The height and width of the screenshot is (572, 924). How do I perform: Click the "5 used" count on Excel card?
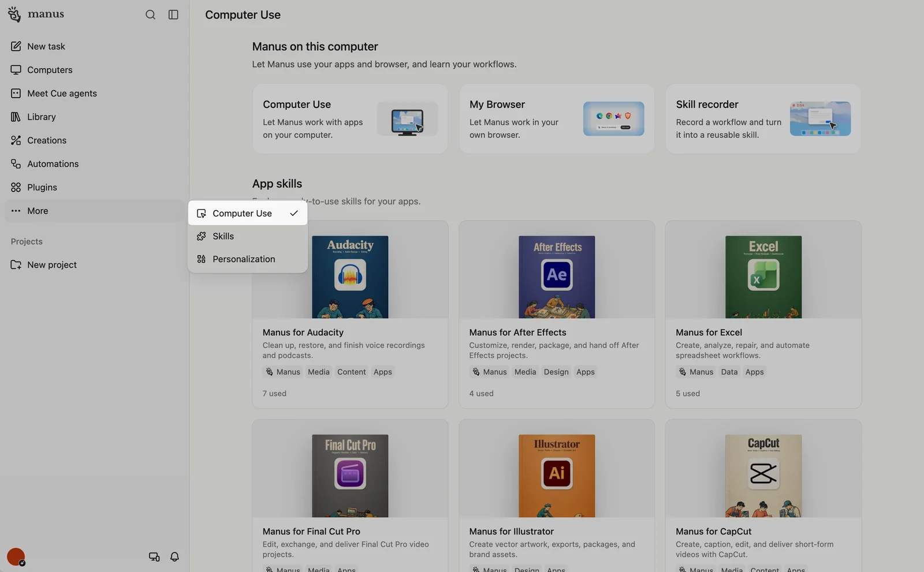pyautogui.click(x=688, y=394)
